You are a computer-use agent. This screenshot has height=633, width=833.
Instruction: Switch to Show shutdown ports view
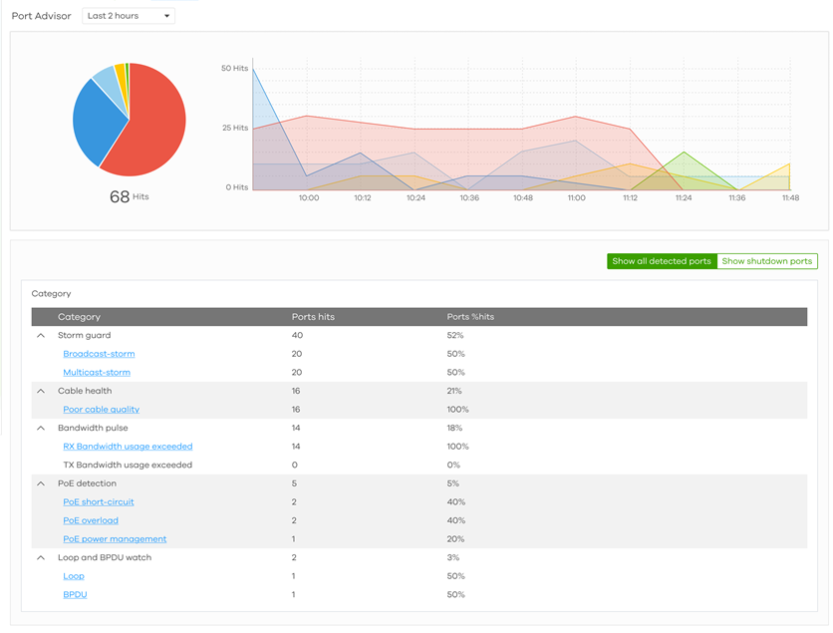767,261
